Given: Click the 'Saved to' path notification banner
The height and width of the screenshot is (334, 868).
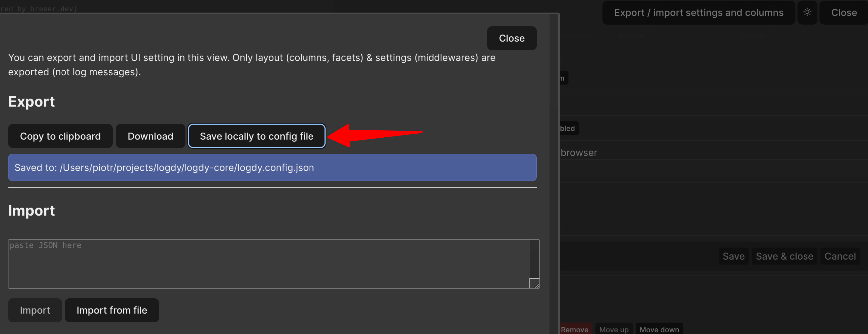Looking at the screenshot, I should 272,168.
